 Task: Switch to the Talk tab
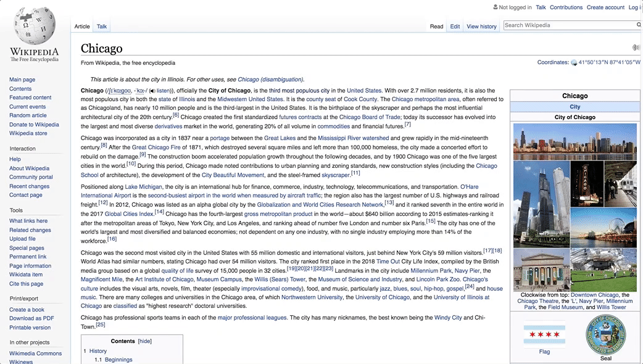(102, 27)
